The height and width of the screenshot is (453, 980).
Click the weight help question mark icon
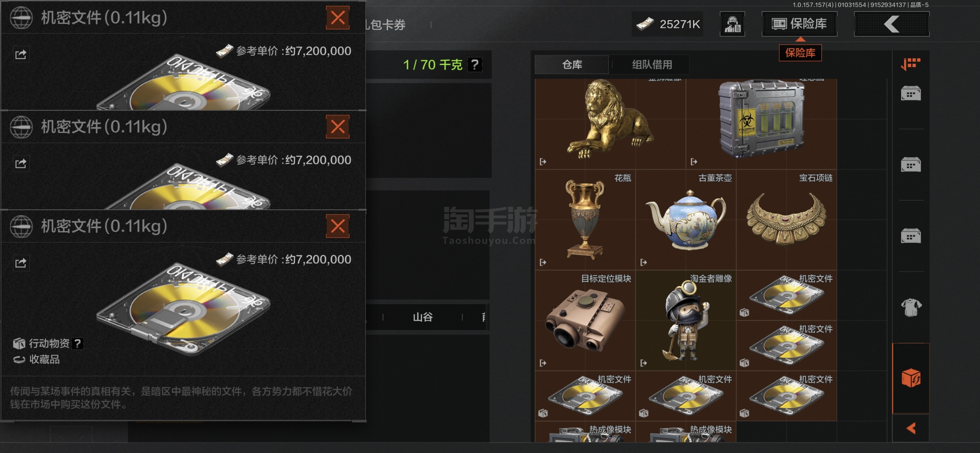point(475,65)
